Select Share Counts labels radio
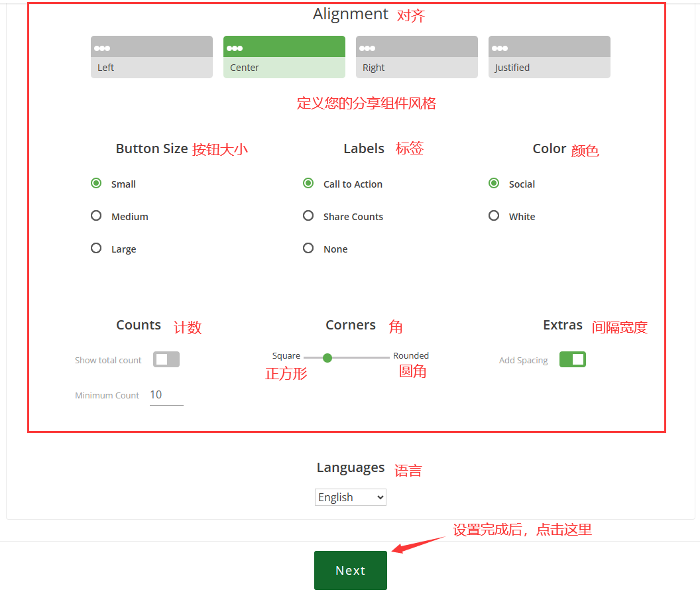The width and height of the screenshot is (700, 594). point(308,215)
